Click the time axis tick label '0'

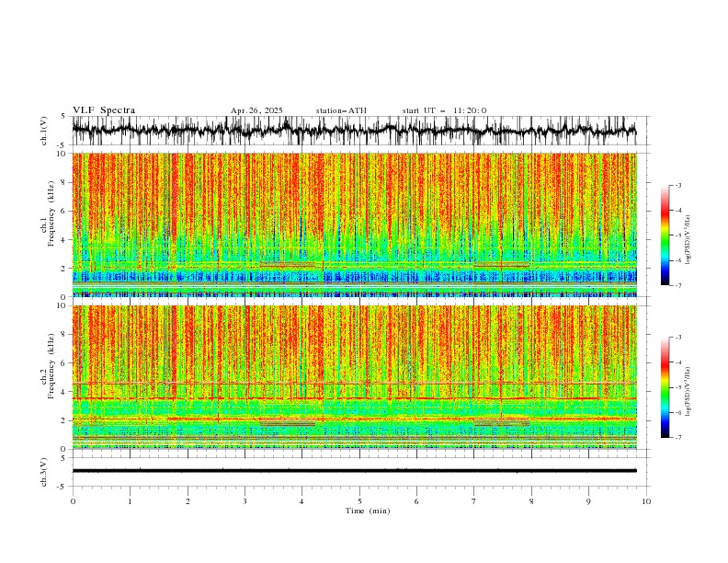[73, 501]
